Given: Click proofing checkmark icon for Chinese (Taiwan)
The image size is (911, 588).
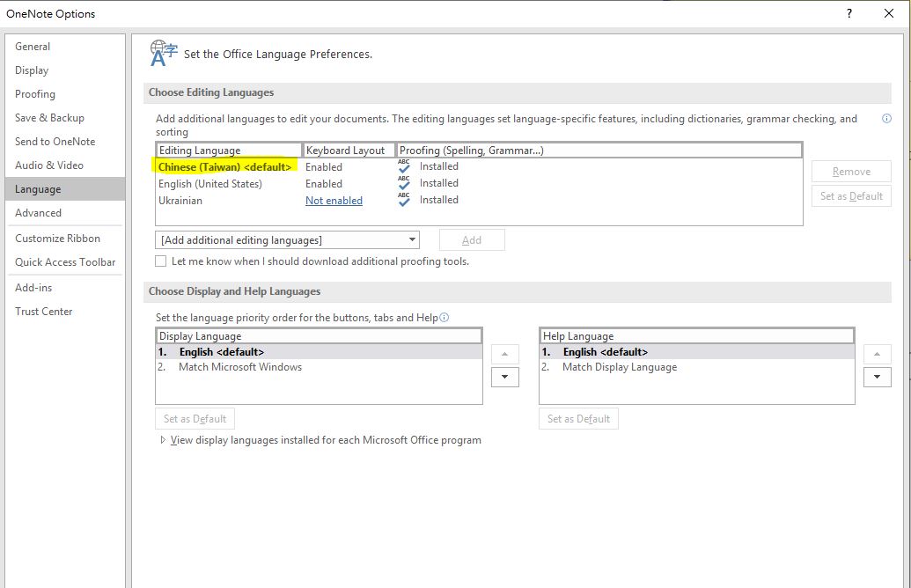Looking at the screenshot, I should 404,166.
